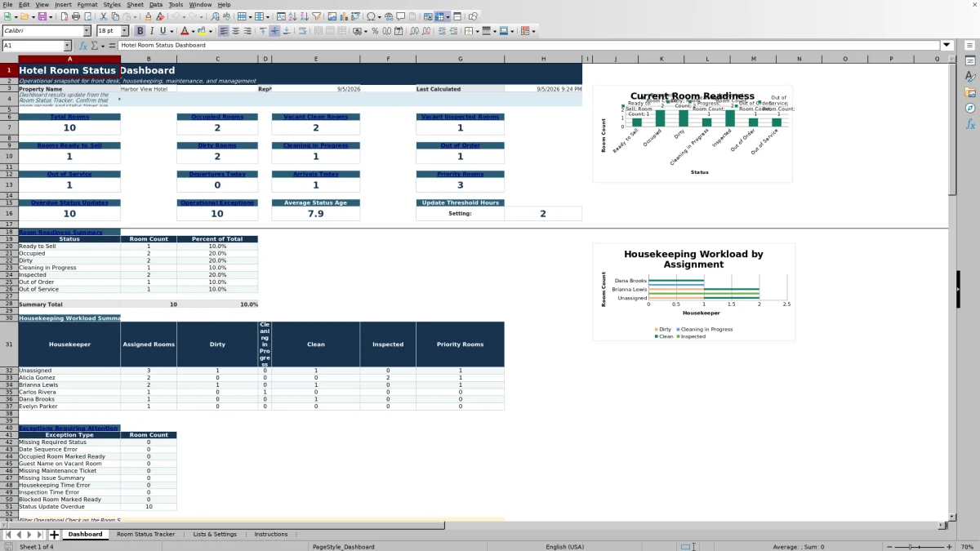Click the Save document icon
980x551 pixels.
tap(41, 16)
